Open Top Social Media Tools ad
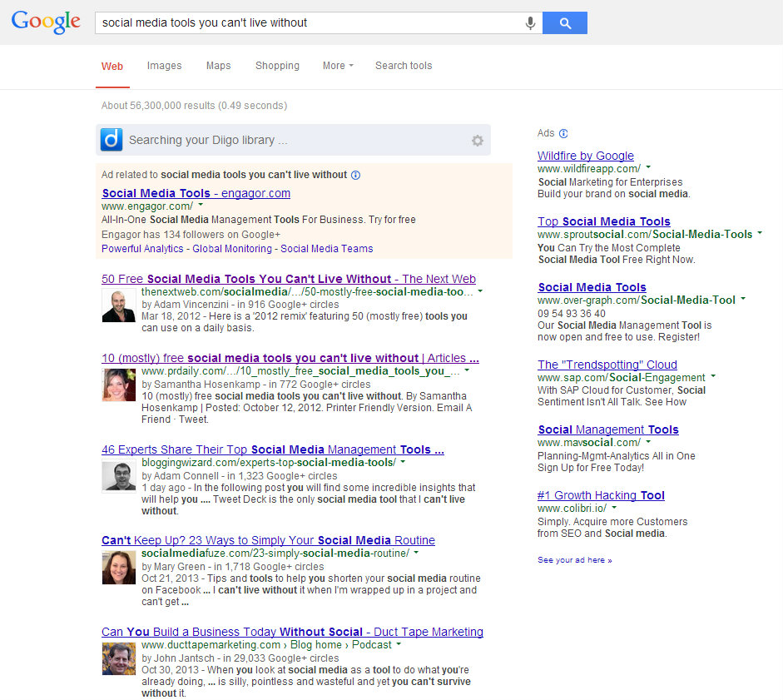Viewport: 783px width, 700px height. point(604,221)
